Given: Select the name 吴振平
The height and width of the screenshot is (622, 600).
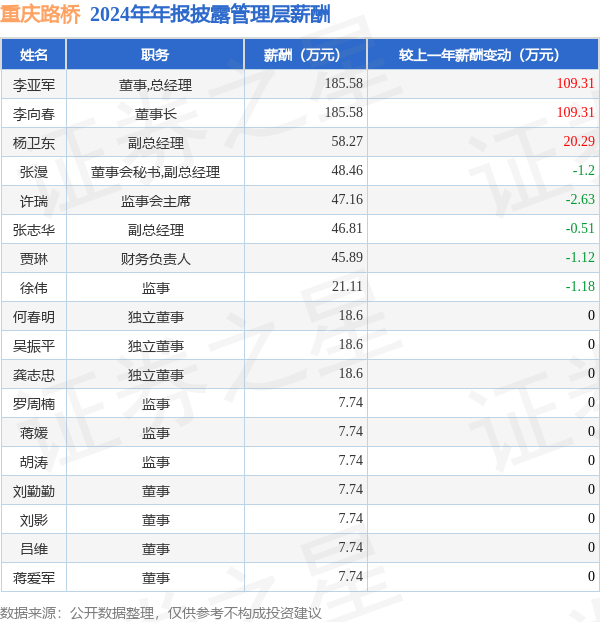Looking at the screenshot, I should point(34,346).
